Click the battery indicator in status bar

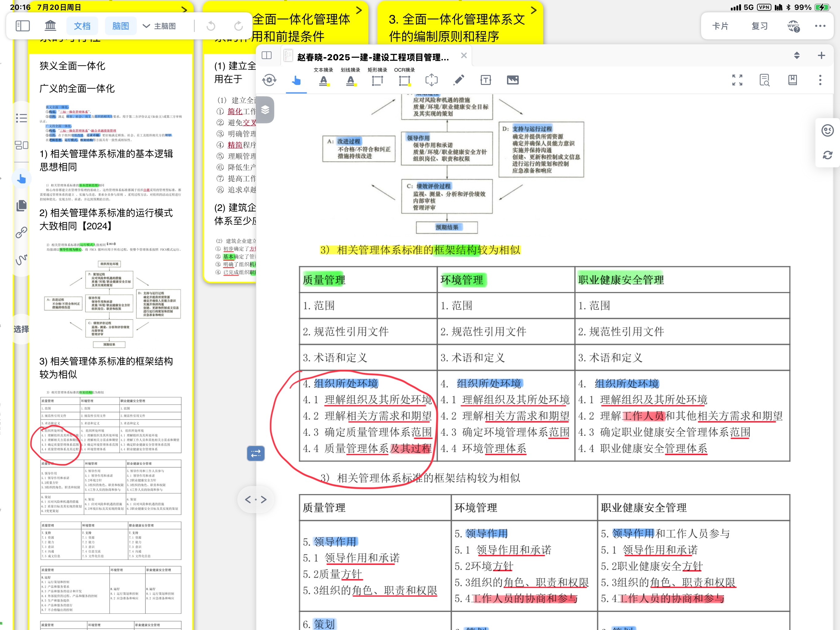[822, 7]
